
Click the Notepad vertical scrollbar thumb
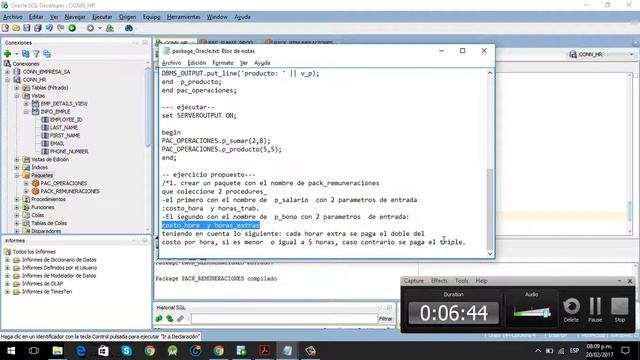click(490, 208)
